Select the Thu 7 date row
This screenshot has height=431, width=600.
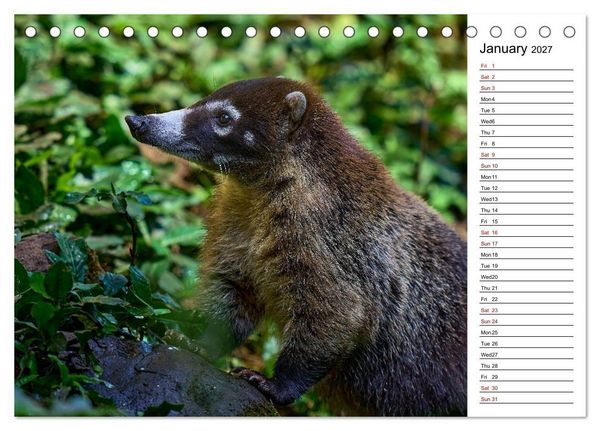click(x=527, y=132)
